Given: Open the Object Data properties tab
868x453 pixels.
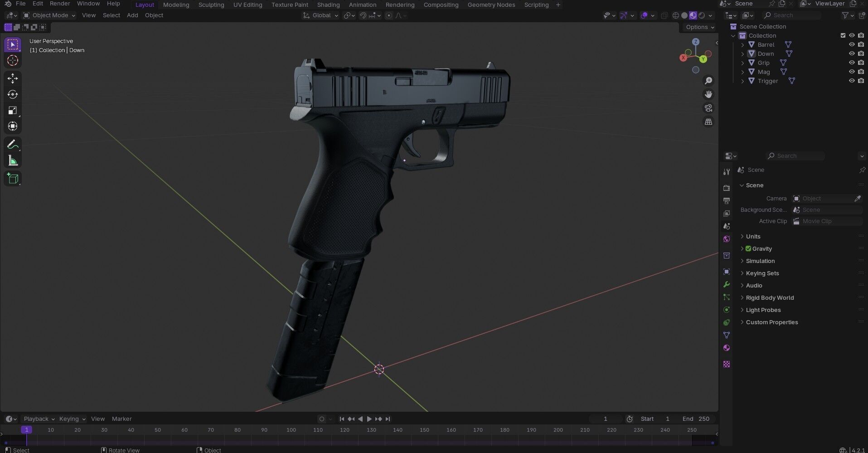Looking at the screenshot, I should point(727,335).
